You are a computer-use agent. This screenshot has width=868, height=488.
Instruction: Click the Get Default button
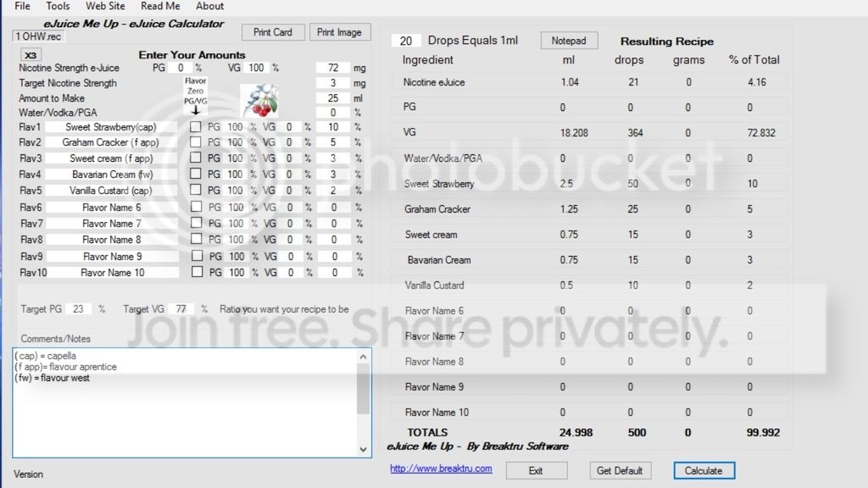[x=620, y=471]
